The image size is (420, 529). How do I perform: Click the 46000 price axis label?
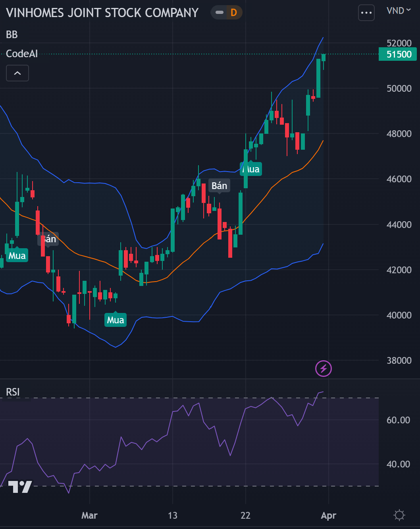click(x=399, y=179)
